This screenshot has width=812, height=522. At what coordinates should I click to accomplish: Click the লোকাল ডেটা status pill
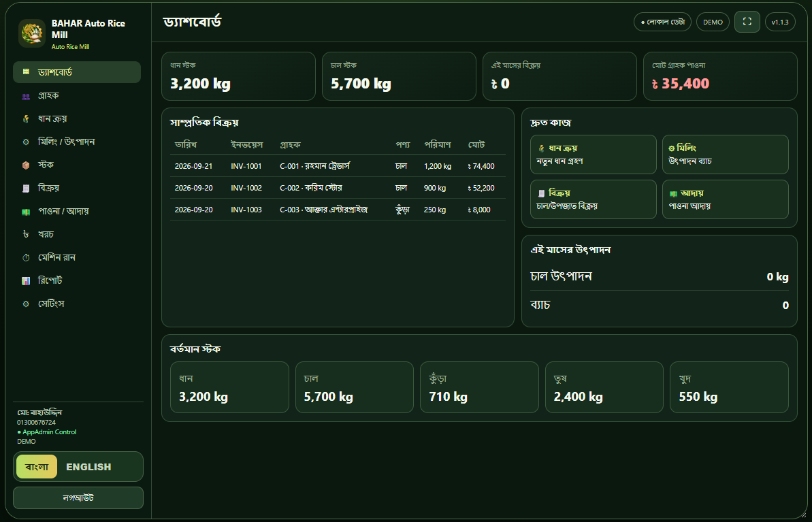click(x=662, y=22)
